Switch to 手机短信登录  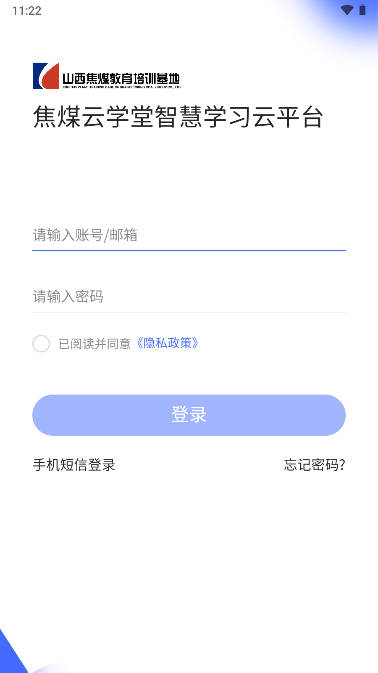pyautogui.click(x=74, y=465)
